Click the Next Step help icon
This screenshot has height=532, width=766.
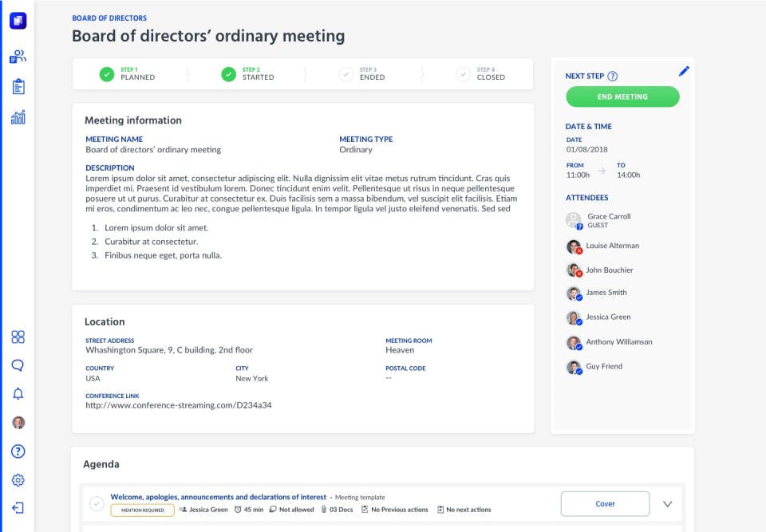[613, 77]
